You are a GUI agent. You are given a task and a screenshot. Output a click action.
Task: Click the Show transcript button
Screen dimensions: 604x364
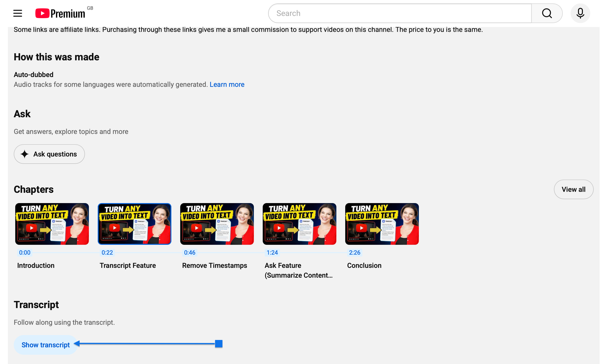click(46, 345)
